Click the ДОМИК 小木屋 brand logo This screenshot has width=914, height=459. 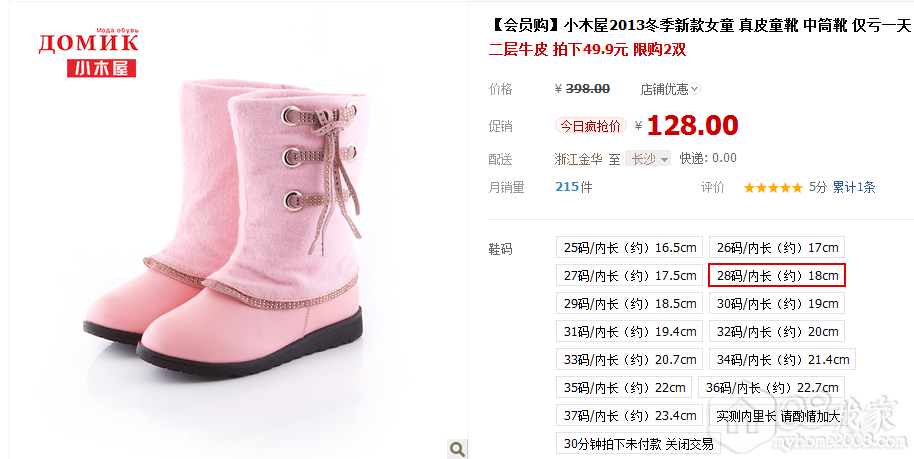[89, 52]
